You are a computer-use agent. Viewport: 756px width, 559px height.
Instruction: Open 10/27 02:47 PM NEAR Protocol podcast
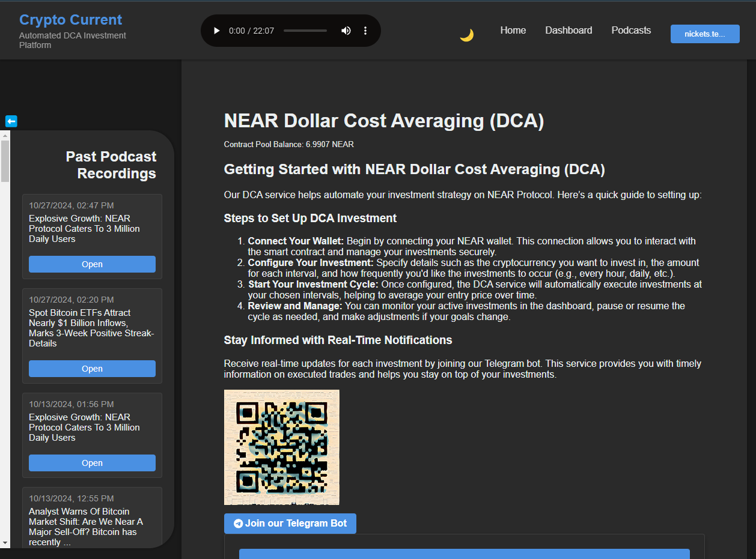point(92,264)
